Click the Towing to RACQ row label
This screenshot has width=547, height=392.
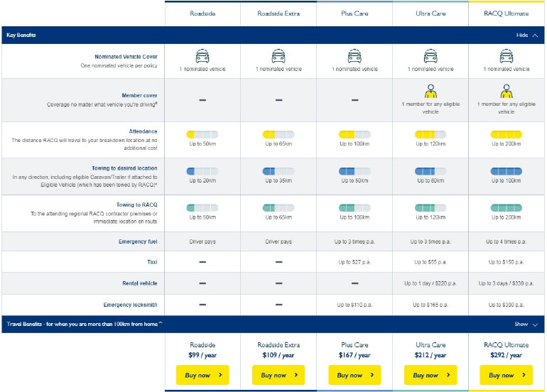coord(136,205)
